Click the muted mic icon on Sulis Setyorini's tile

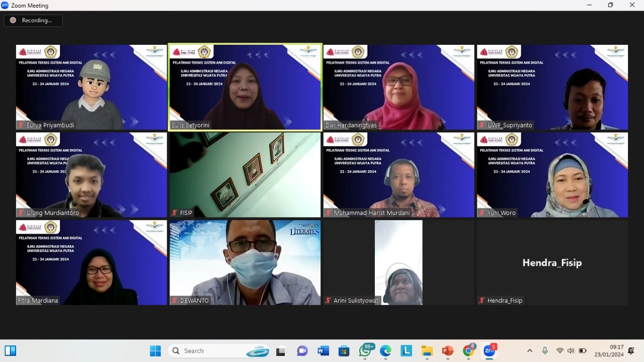(x=175, y=125)
